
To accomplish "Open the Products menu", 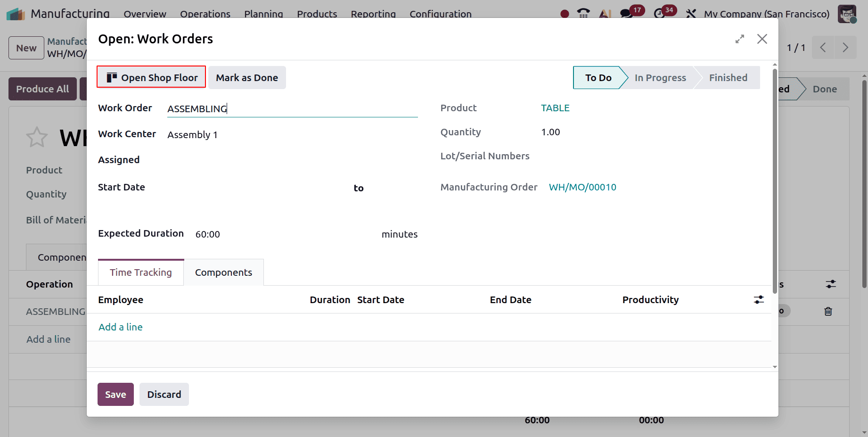I will click(317, 14).
